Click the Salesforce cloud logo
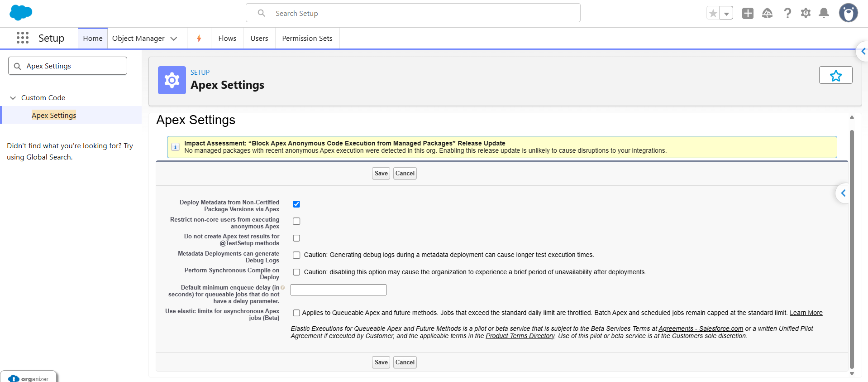The width and height of the screenshot is (868, 382). pos(21,13)
